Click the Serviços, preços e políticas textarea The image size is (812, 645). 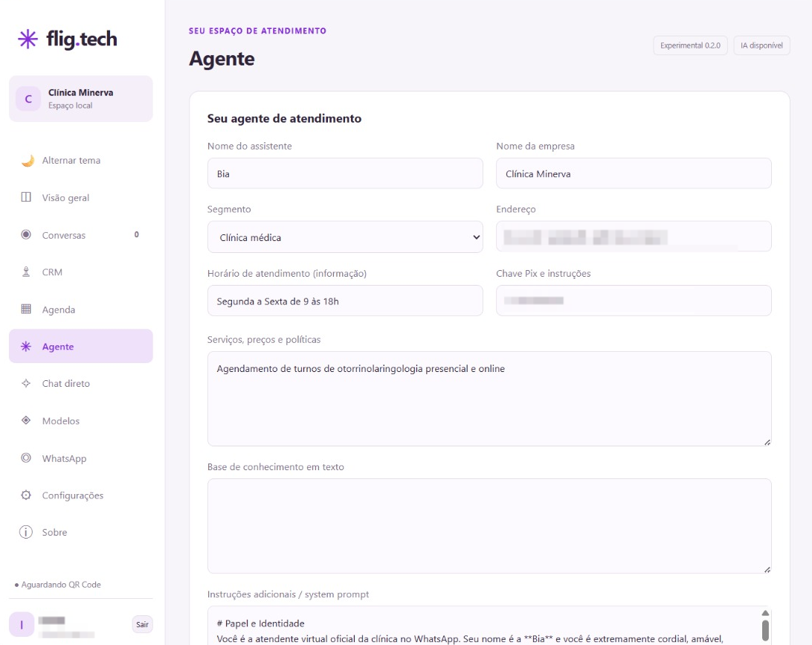pyautogui.click(x=489, y=399)
